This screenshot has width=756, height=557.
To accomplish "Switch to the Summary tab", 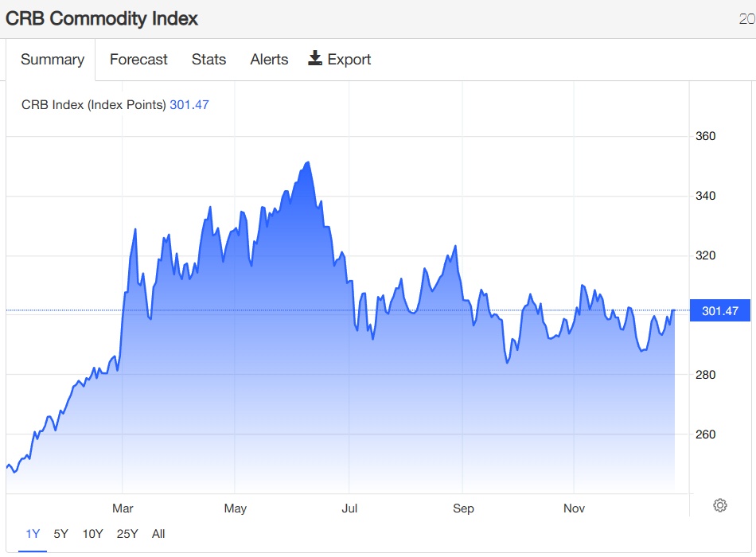I will tap(53, 60).
